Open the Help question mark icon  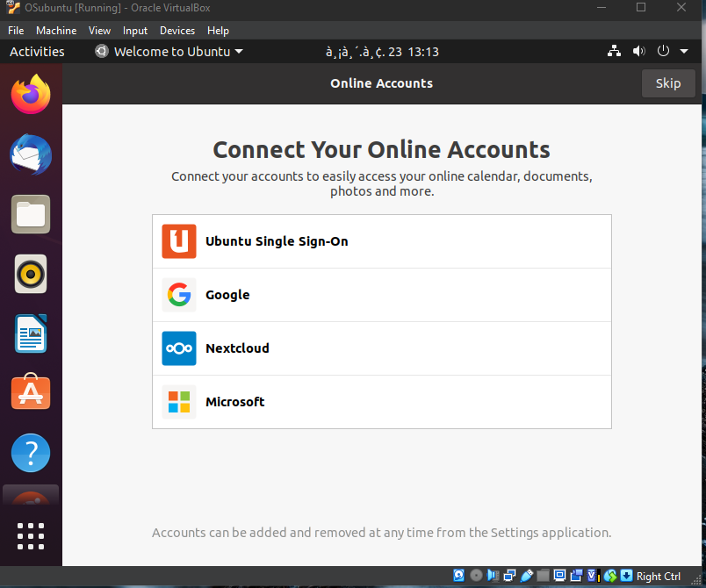click(31, 453)
